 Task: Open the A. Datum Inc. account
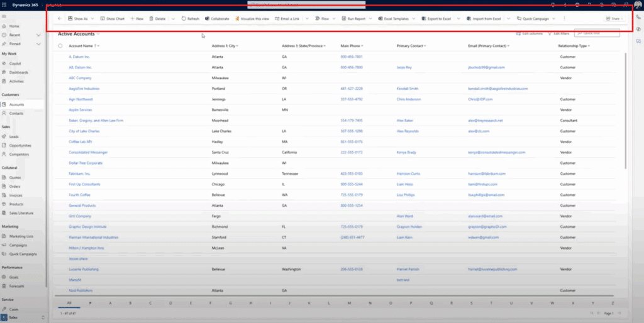(79, 57)
